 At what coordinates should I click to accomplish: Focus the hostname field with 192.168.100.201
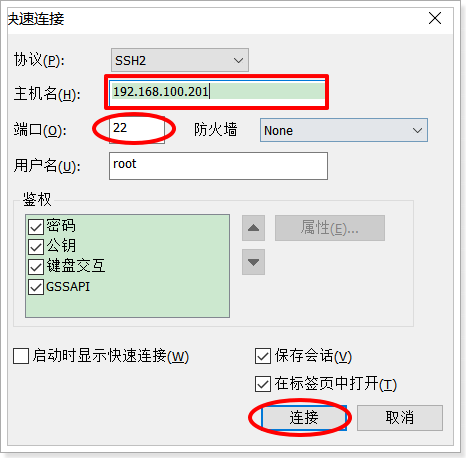click(217, 91)
